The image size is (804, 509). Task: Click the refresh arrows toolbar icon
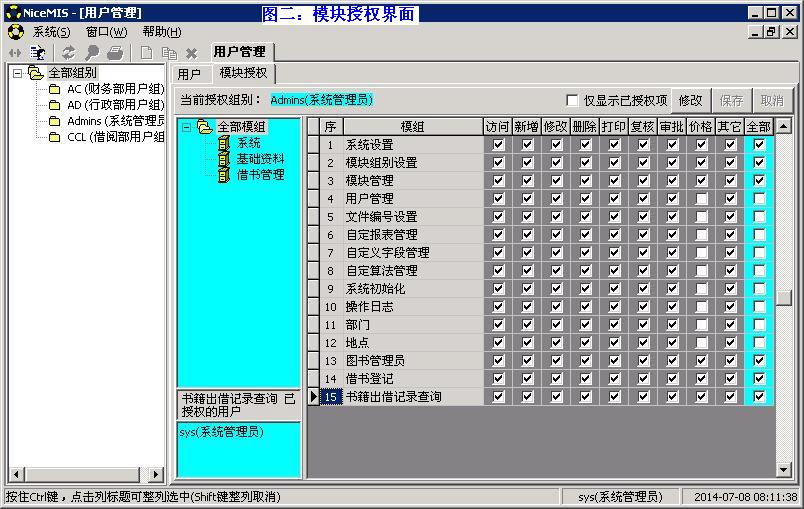(68, 53)
